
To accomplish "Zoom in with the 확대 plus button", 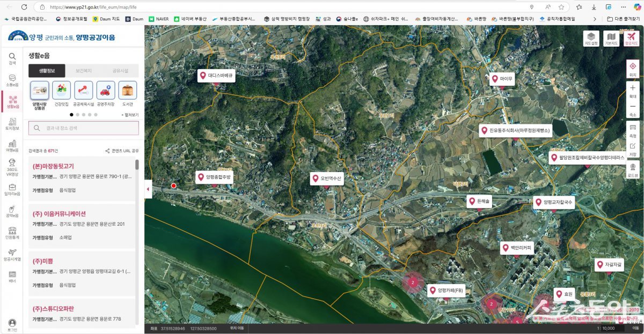I will pyautogui.click(x=632, y=90).
